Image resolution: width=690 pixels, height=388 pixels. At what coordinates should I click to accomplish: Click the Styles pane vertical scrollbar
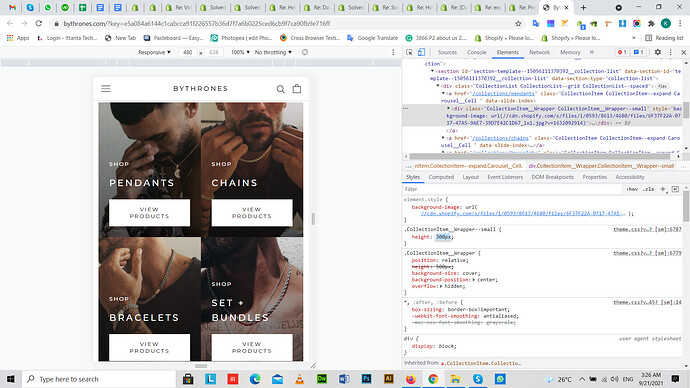686,207
